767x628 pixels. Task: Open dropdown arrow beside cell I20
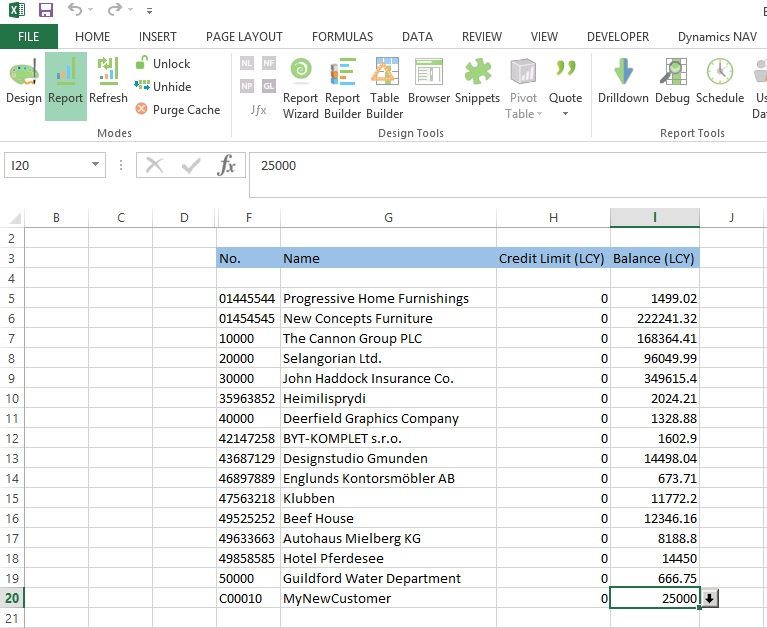pyautogui.click(x=709, y=598)
